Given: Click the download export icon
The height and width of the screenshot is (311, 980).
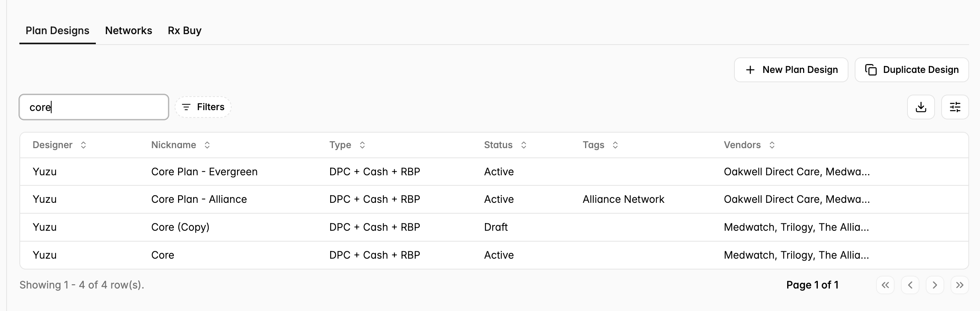Looking at the screenshot, I should tap(921, 107).
